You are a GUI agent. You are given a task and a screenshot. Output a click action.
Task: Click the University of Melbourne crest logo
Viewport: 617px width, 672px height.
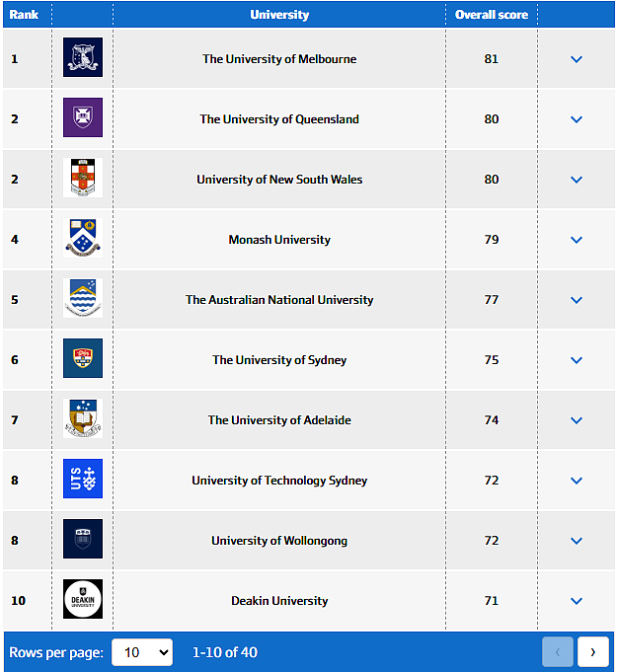pos(83,57)
